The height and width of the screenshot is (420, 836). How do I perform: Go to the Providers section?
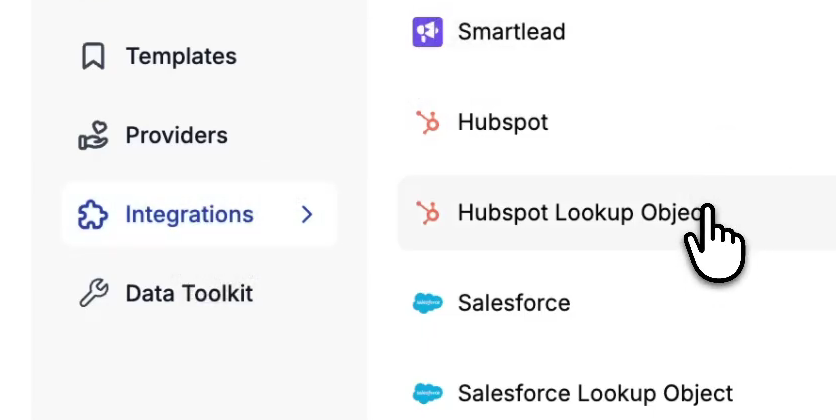click(176, 136)
